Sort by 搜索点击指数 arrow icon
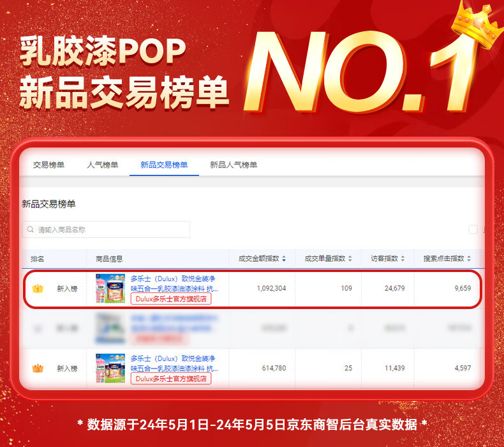 (469, 259)
